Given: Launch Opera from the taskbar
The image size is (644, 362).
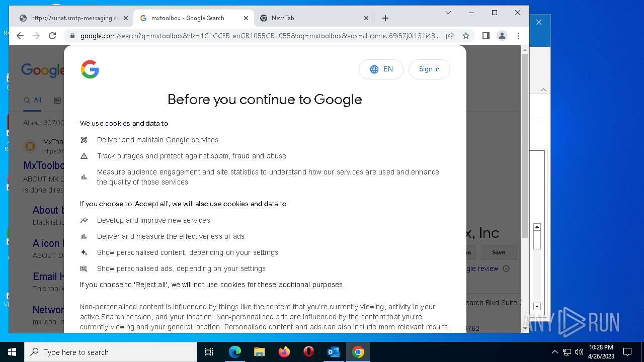Looking at the screenshot, I should (x=309, y=352).
